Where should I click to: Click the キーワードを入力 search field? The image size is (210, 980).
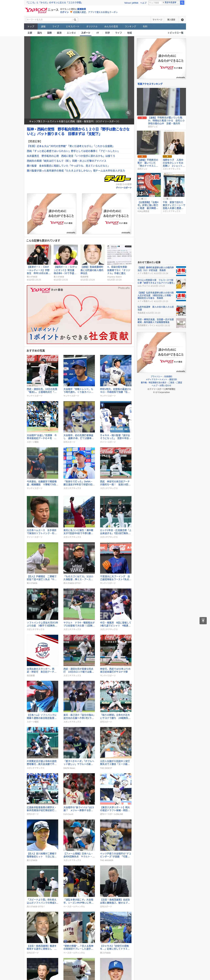pyautogui.click(x=49, y=19)
